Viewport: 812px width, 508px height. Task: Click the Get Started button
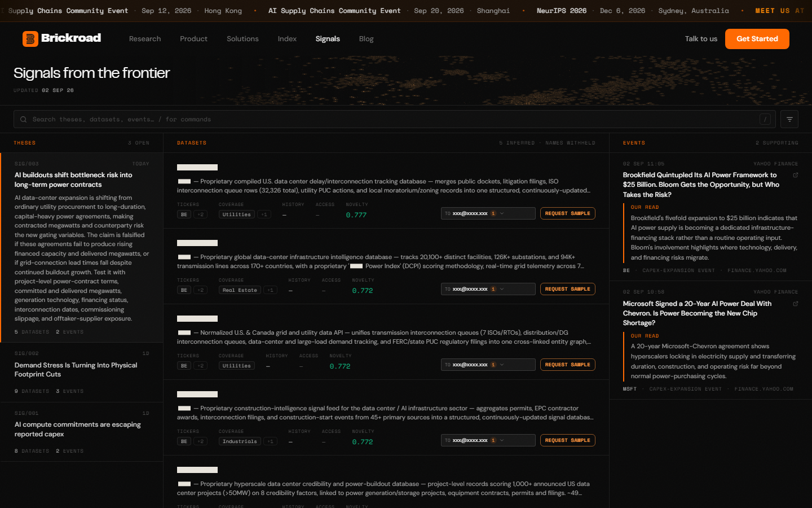[757, 39]
